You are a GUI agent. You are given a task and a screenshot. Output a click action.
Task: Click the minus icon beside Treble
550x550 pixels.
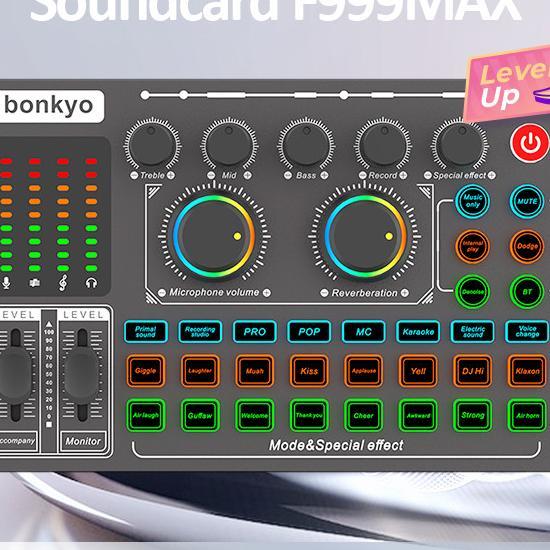134,175
